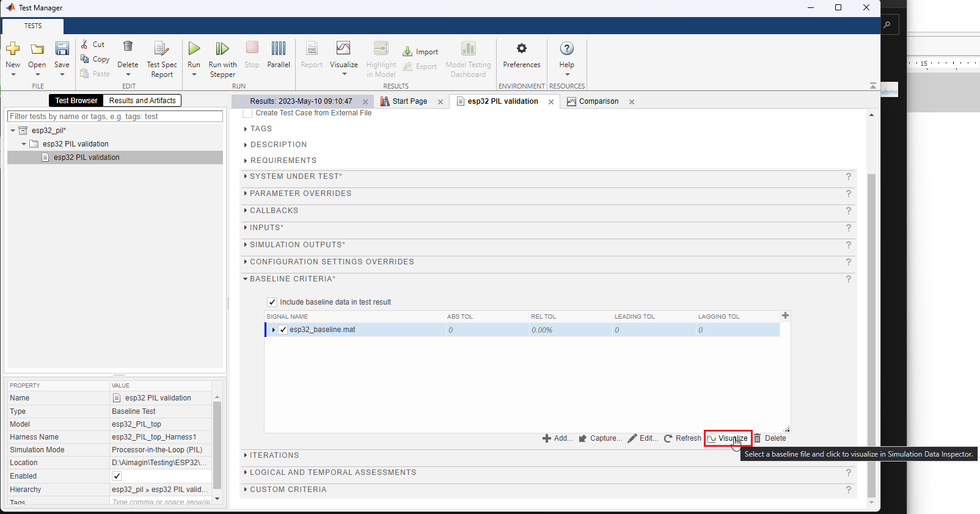
Task: Open help for System Under Test section
Action: (848, 176)
